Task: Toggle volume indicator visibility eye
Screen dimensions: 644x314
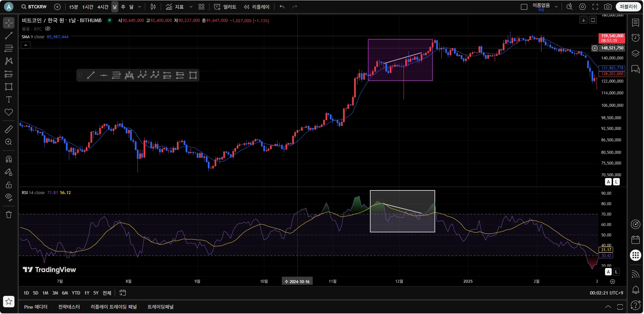Action: coord(48,29)
